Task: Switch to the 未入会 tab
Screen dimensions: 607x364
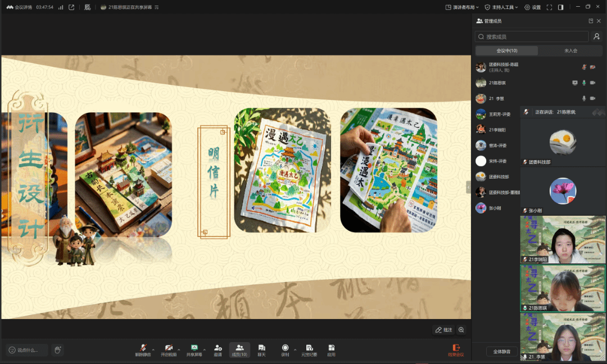Action: pos(570,51)
